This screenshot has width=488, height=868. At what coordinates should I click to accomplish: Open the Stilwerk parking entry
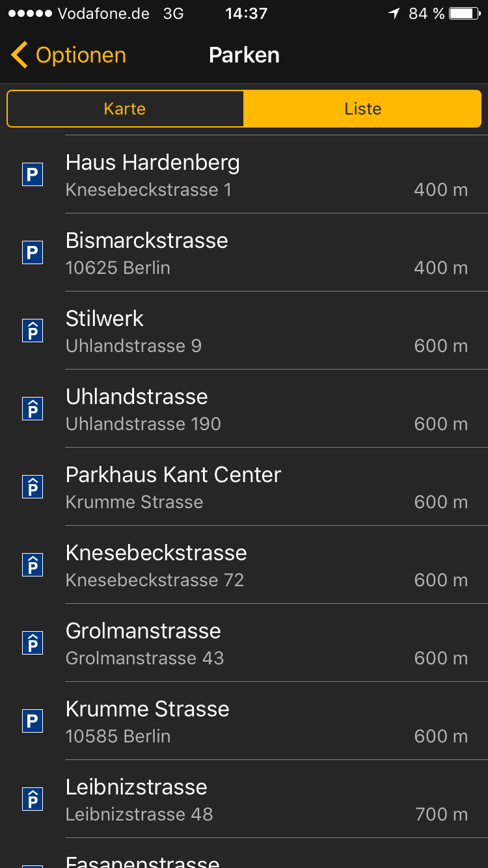click(260, 331)
